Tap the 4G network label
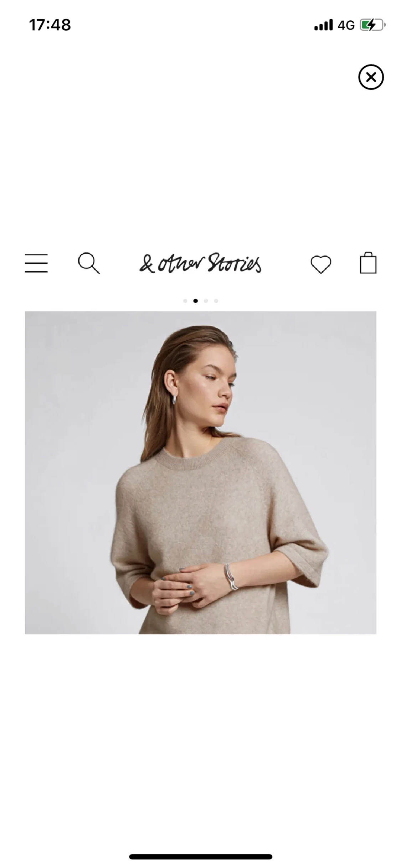401x868 pixels. 346,25
